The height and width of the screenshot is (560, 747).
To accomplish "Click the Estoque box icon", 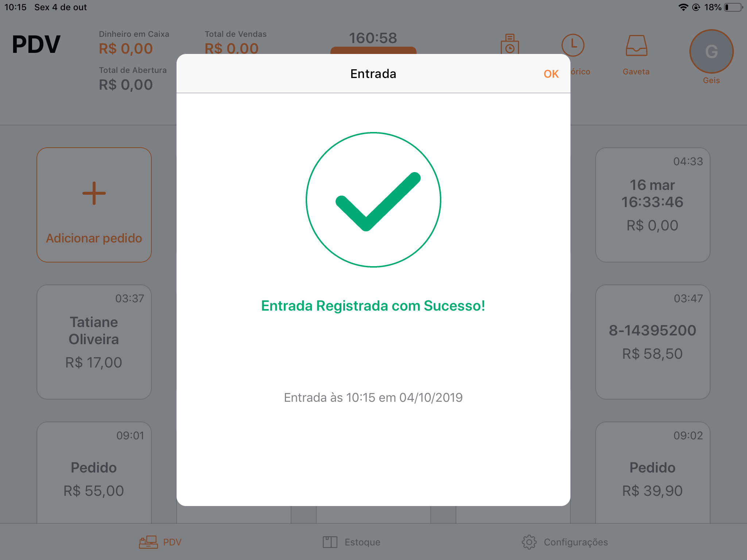I will click(x=330, y=542).
